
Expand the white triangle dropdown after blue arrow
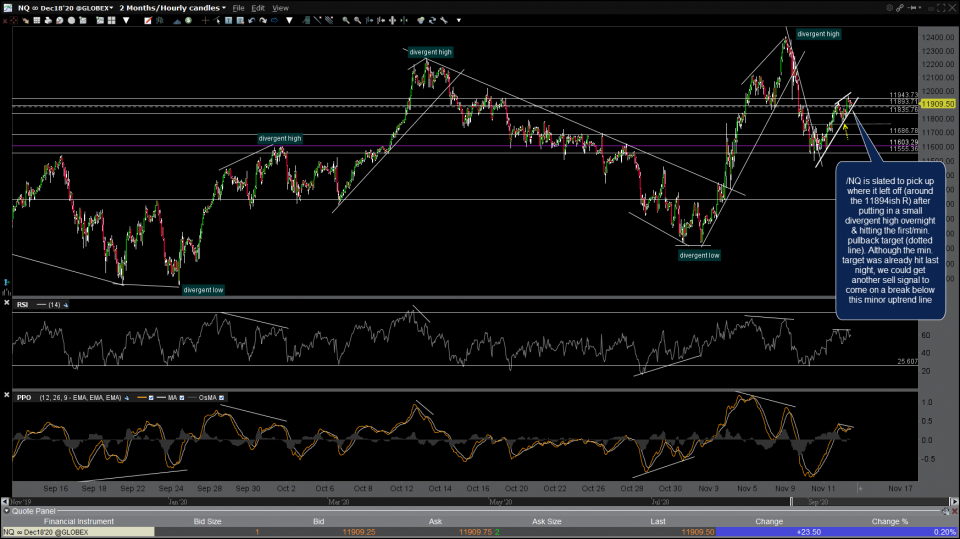tap(289, 20)
